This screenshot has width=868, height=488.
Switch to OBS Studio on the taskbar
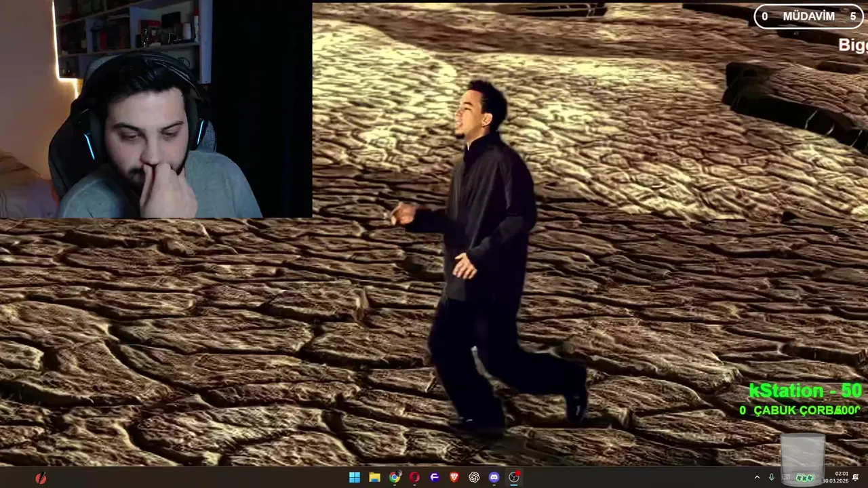coord(514,477)
